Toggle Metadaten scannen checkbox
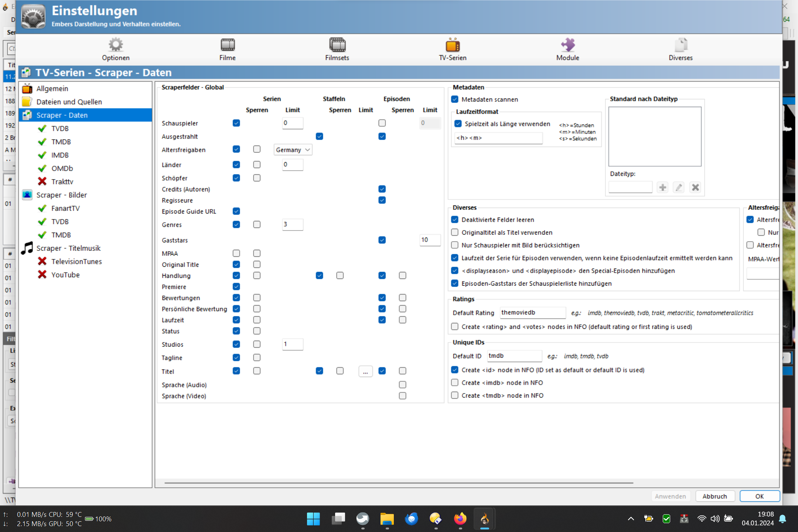 [x=455, y=99]
